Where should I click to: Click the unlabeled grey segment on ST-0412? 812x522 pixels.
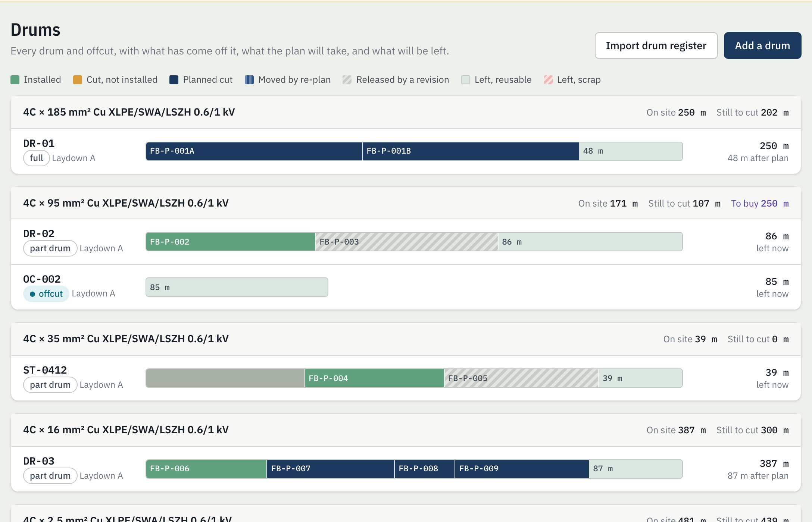pos(225,378)
